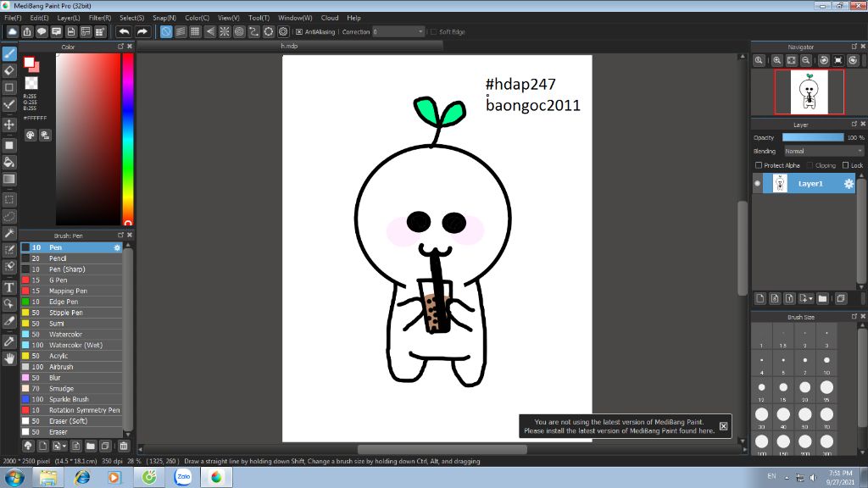Viewport: 868px width, 488px height.
Task: Enable the Circle snap icon
Action: coord(239,31)
